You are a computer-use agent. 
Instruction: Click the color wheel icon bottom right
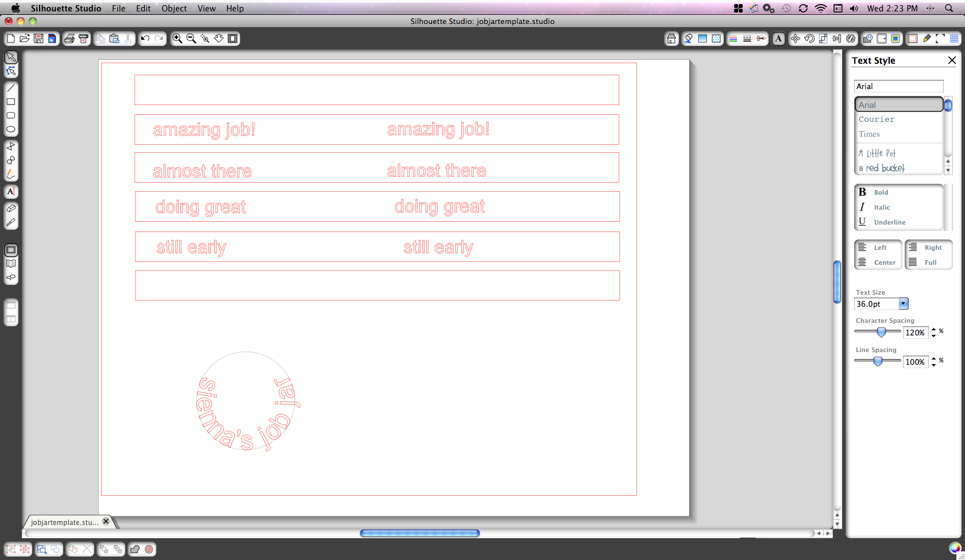[955, 548]
